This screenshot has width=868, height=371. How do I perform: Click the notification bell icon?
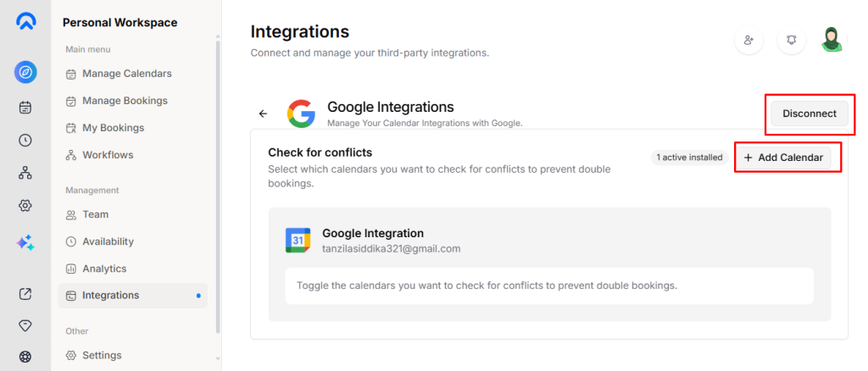(x=792, y=40)
